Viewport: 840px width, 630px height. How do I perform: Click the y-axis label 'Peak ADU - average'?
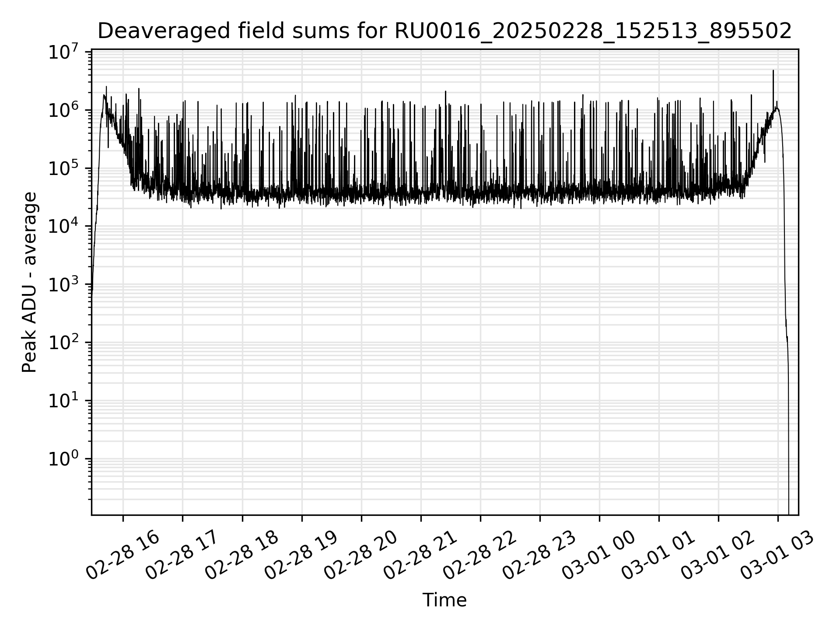pos(29,283)
